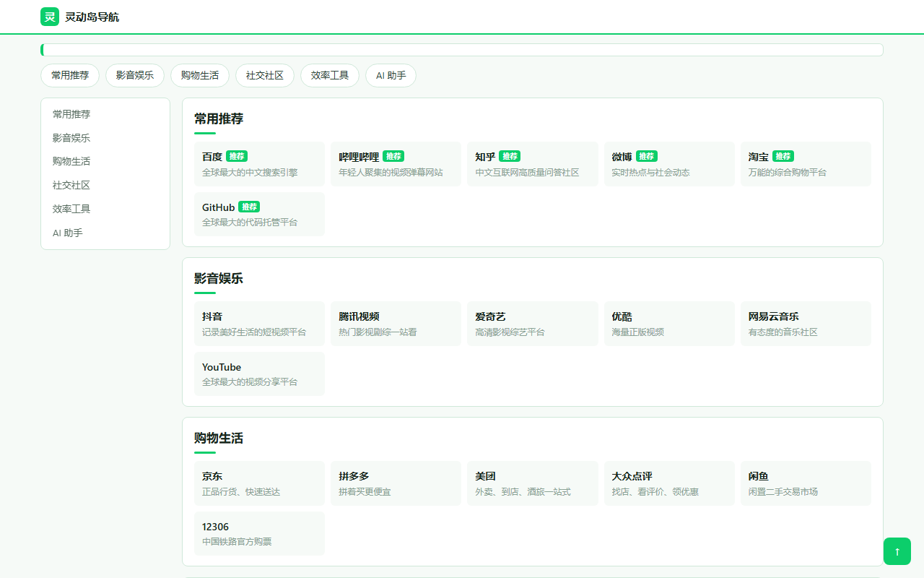Open the 爱奇艺 site card
Screen dimensions: 924x578
pos(533,324)
